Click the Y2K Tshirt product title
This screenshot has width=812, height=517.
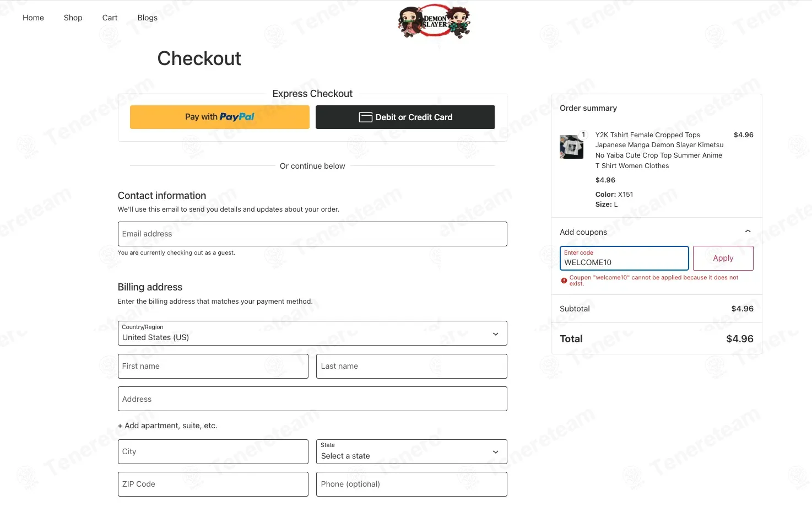[659, 150]
